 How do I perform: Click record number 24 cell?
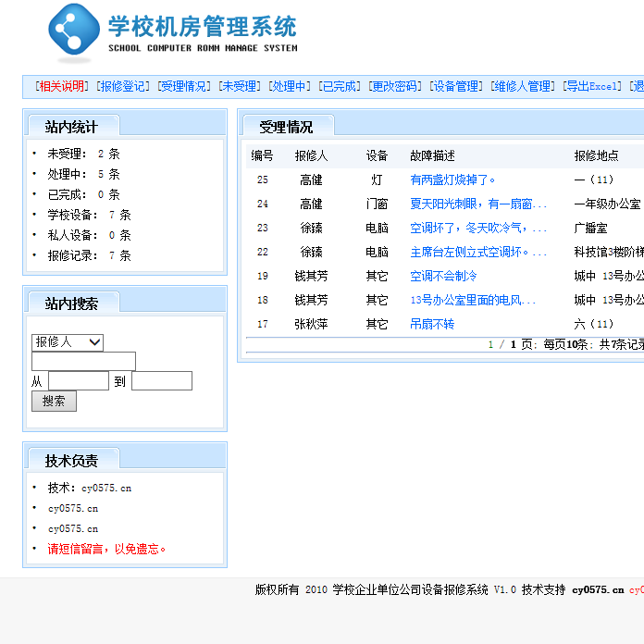(263, 204)
